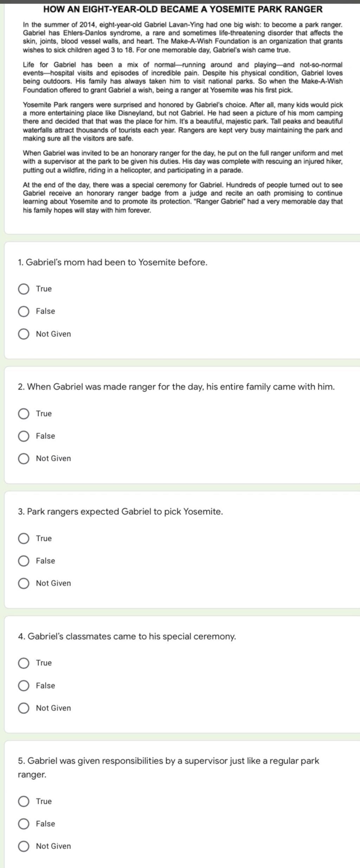Select False for rangers expected Yosemite pick
This screenshot has width=360, height=868.
(x=24, y=561)
